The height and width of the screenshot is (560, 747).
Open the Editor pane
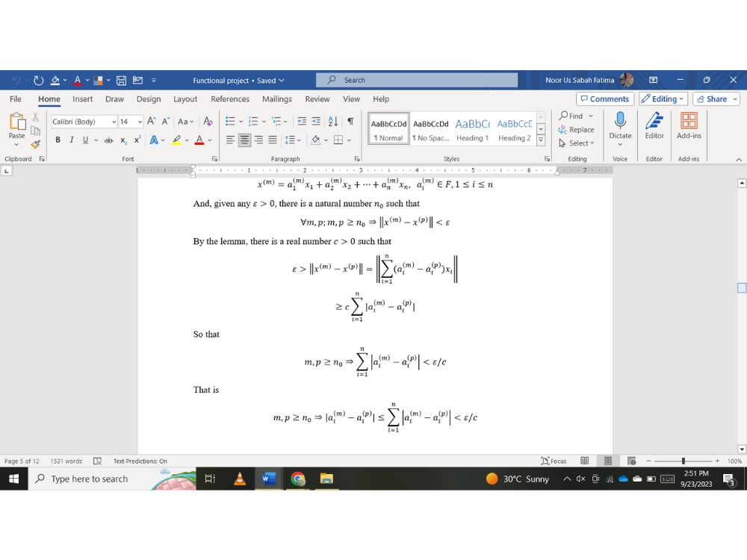(654, 127)
